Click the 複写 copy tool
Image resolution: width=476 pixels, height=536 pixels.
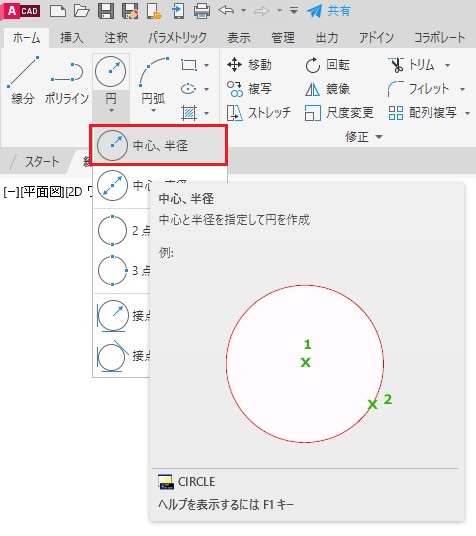(249, 89)
